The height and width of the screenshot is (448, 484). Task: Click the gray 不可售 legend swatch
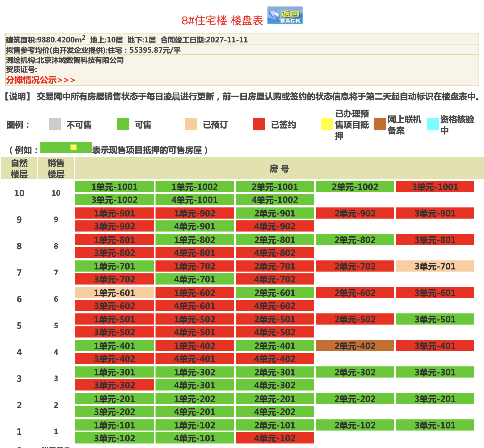(x=55, y=124)
